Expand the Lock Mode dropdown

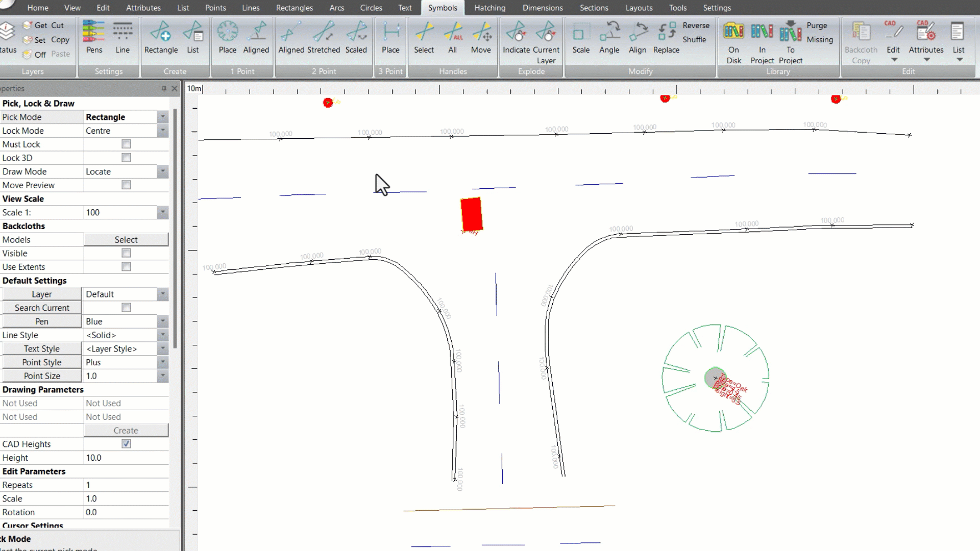(x=162, y=131)
